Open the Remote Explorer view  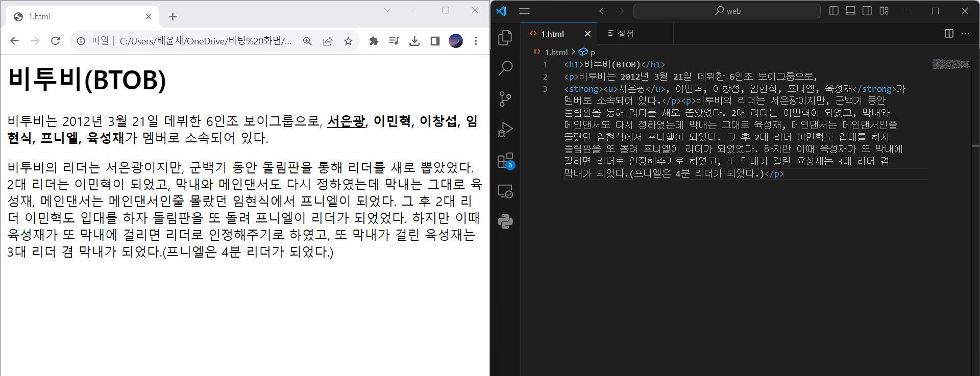coord(505,191)
